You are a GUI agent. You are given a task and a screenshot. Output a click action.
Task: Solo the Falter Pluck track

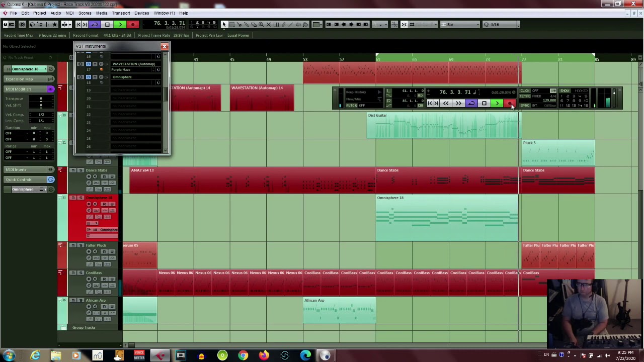80,245
